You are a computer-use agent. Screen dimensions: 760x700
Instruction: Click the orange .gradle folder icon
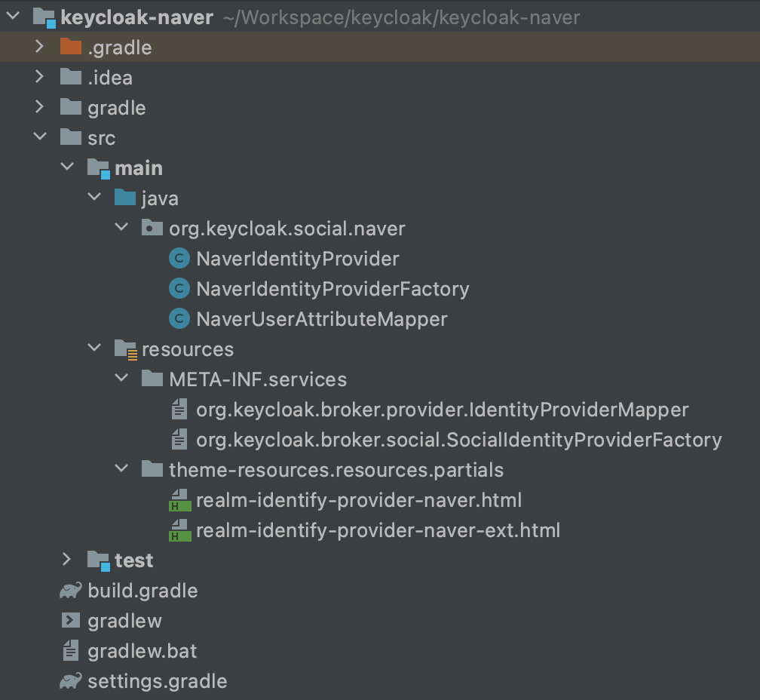pyautogui.click(x=70, y=48)
